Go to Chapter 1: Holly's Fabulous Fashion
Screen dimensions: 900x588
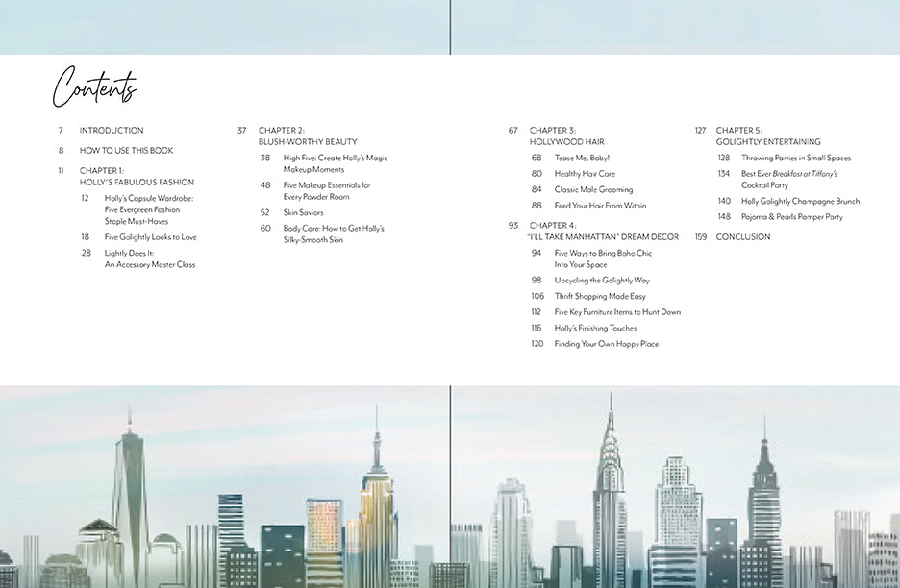(x=137, y=176)
